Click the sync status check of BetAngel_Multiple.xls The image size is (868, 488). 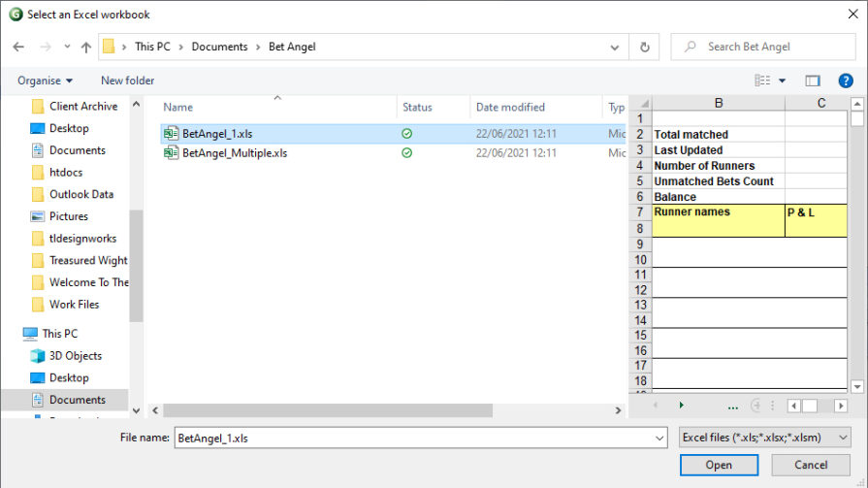(x=407, y=153)
